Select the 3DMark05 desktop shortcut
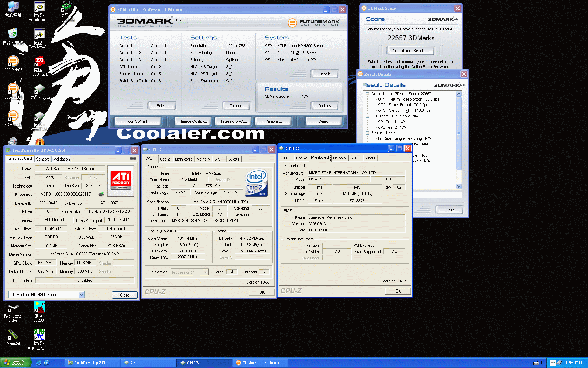The height and width of the screenshot is (368, 588). (x=13, y=91)
